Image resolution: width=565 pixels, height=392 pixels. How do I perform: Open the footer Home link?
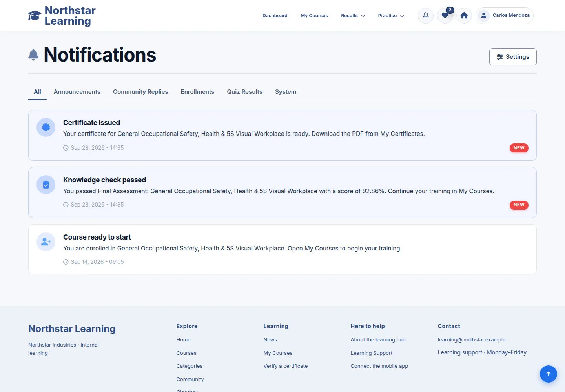[183, 340]
